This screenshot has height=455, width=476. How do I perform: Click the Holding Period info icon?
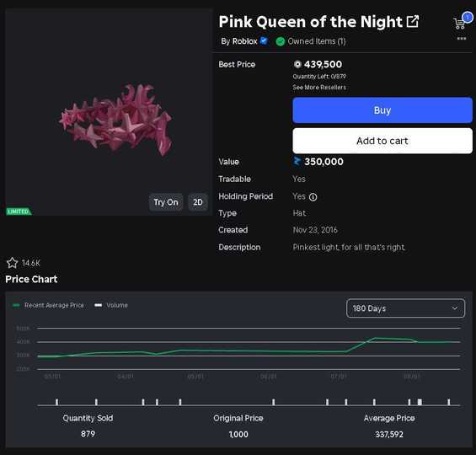click(x=313, y=197)
